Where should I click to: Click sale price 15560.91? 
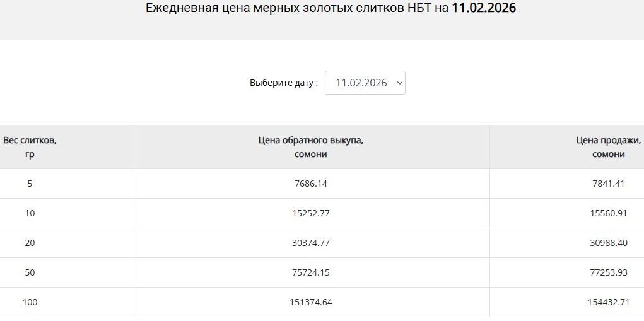[608, 213]
